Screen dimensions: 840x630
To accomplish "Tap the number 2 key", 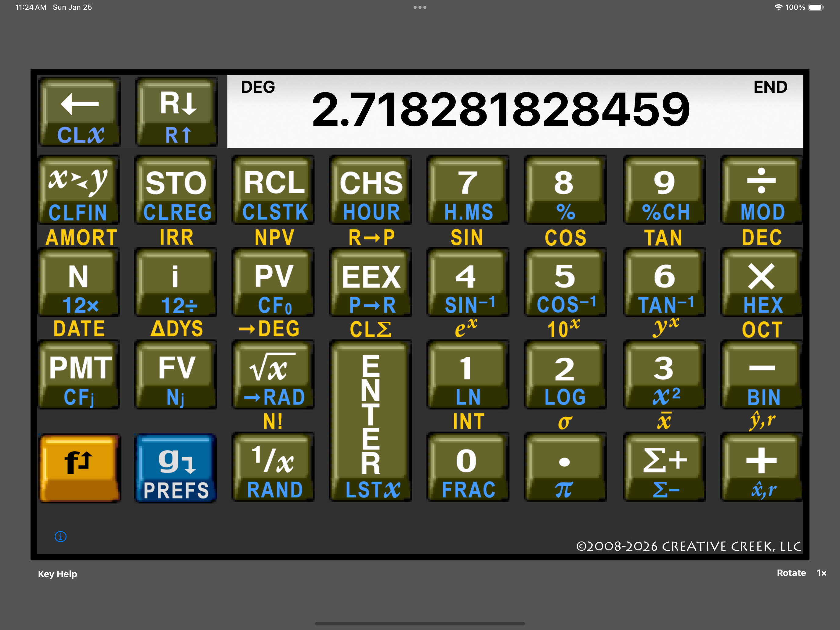I will (565, 375).
